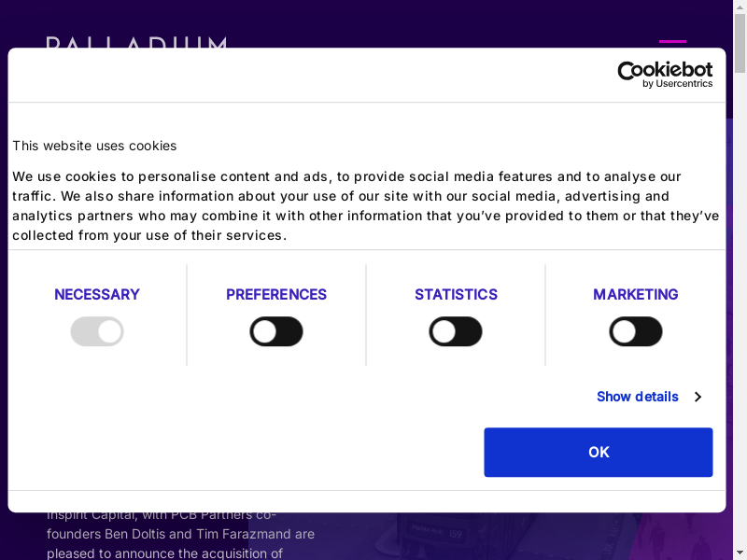Click the "This website uses cookies" heading
Screen dimensions: 747x560
click(x=94, y=146)
